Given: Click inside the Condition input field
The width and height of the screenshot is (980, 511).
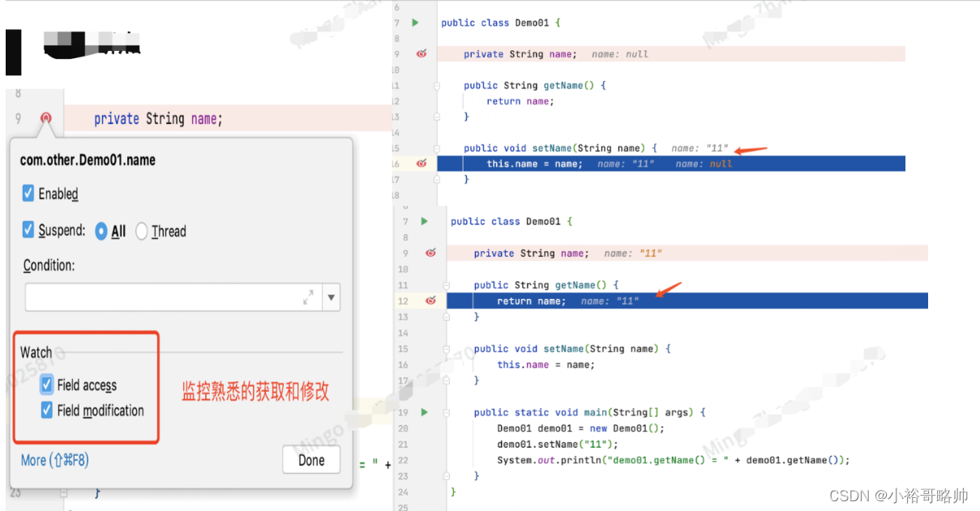Looking at the screenshot, I should (x=173, y=297).
